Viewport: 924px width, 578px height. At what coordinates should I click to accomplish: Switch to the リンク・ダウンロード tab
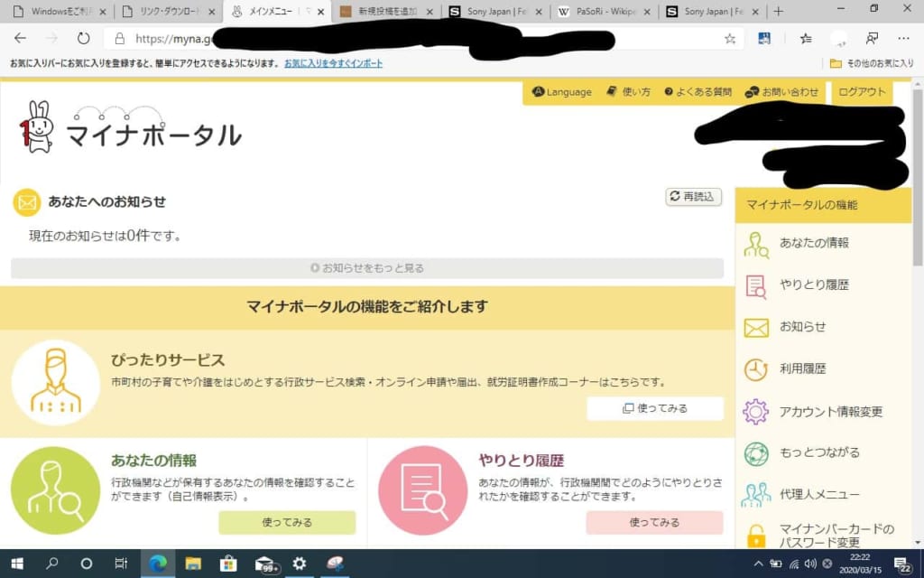click(168, 11)
